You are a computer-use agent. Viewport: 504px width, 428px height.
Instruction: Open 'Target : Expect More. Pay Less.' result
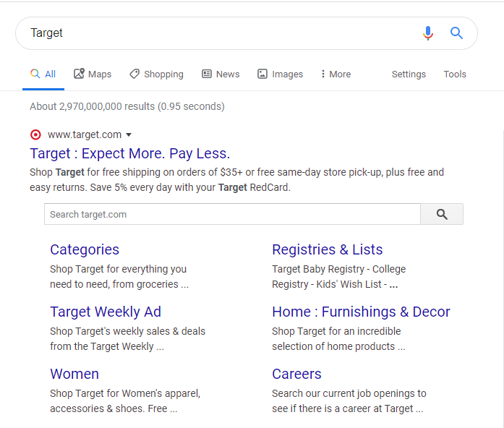coord(130,153)
